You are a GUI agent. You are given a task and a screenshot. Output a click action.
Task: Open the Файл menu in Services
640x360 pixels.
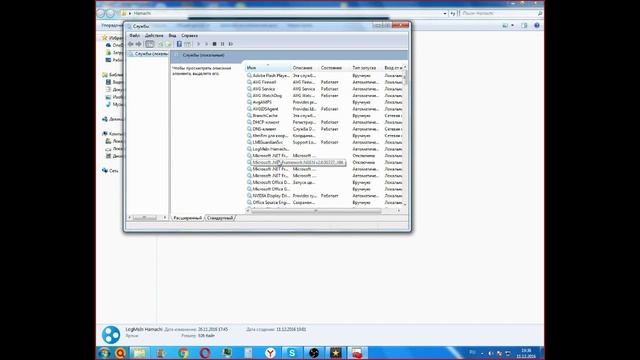tap(134, 36)
